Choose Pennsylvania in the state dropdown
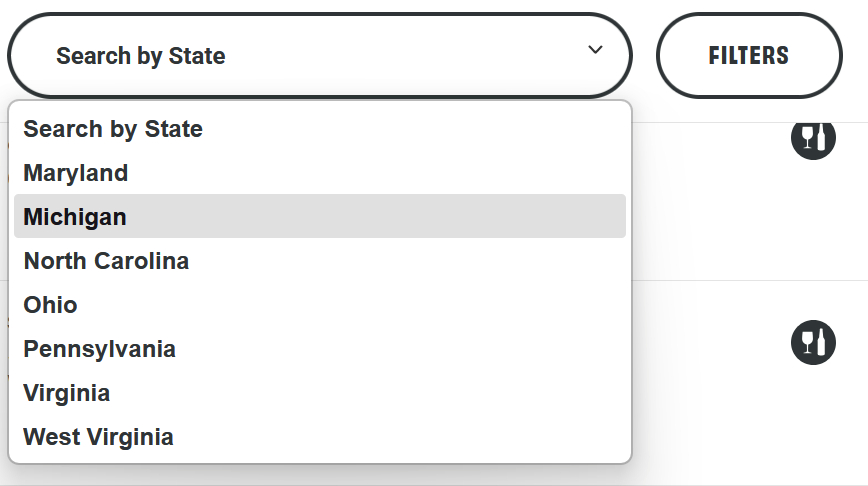The width and height of the screenshot is (868, 486). coord(99,349)
